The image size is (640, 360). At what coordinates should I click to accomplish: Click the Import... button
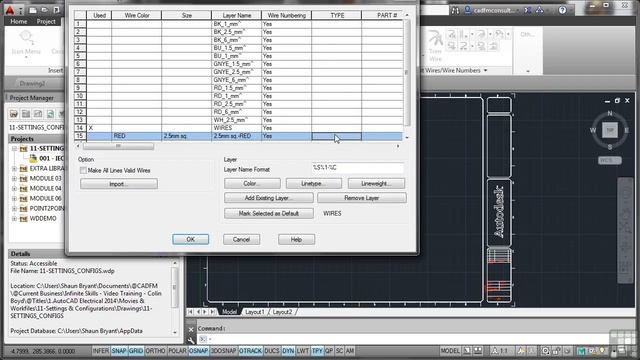click(119, 184)
